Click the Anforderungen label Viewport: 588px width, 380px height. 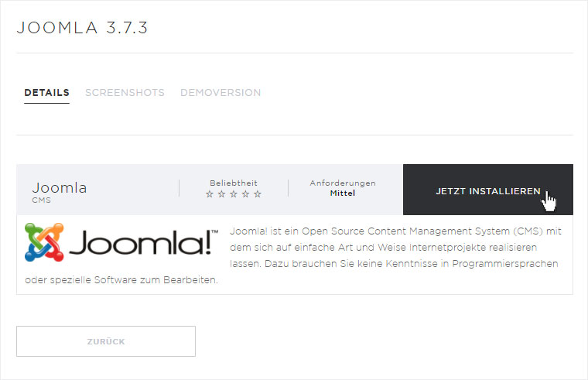tap(343, 183)
